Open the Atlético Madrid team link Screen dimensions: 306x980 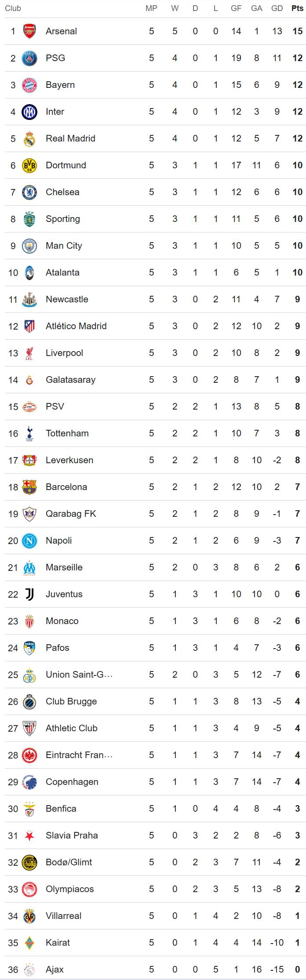pos(76,326)
